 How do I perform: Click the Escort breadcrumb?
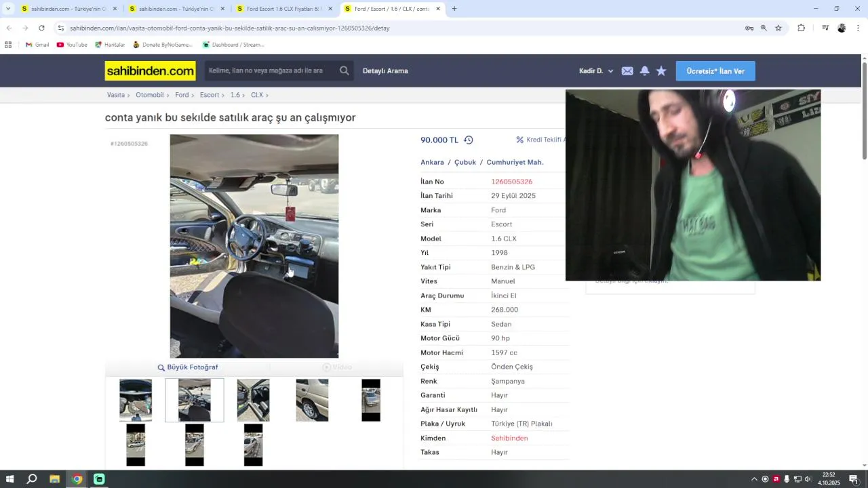pyautogui.click(x=210, y=95)
